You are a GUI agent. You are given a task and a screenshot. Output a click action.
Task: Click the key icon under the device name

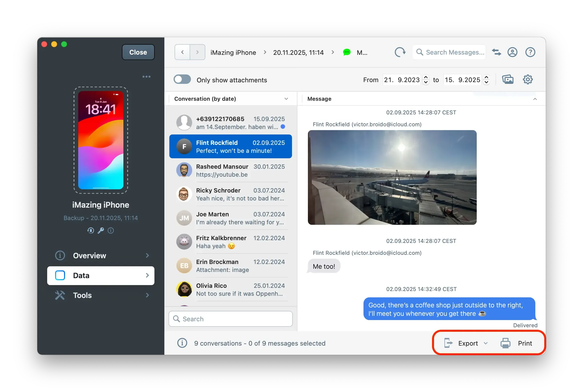coord(101,230)
